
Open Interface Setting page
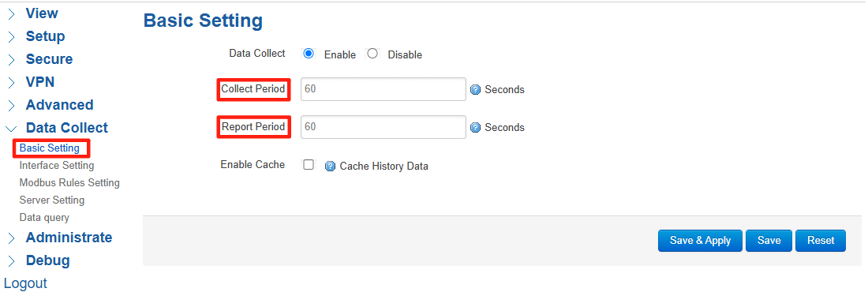[57, 166]
